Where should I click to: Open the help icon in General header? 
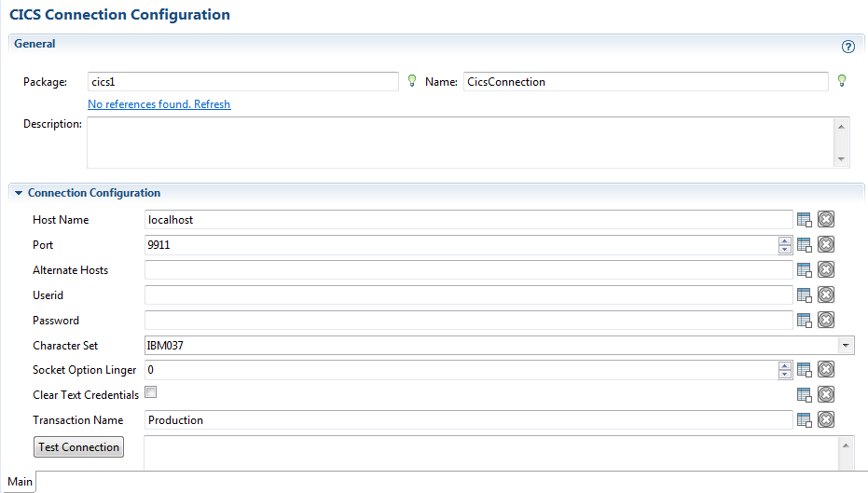point(847,47)
